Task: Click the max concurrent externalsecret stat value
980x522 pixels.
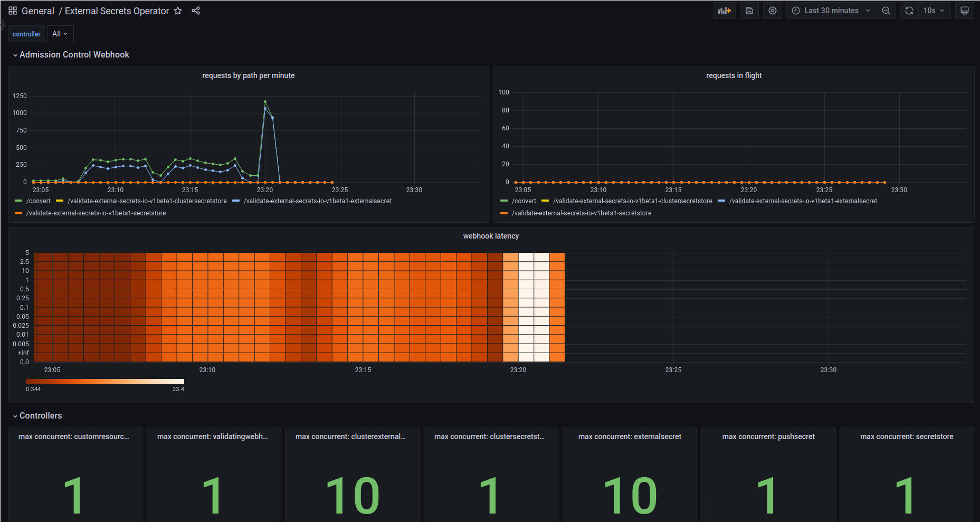Action: [630, 494]
